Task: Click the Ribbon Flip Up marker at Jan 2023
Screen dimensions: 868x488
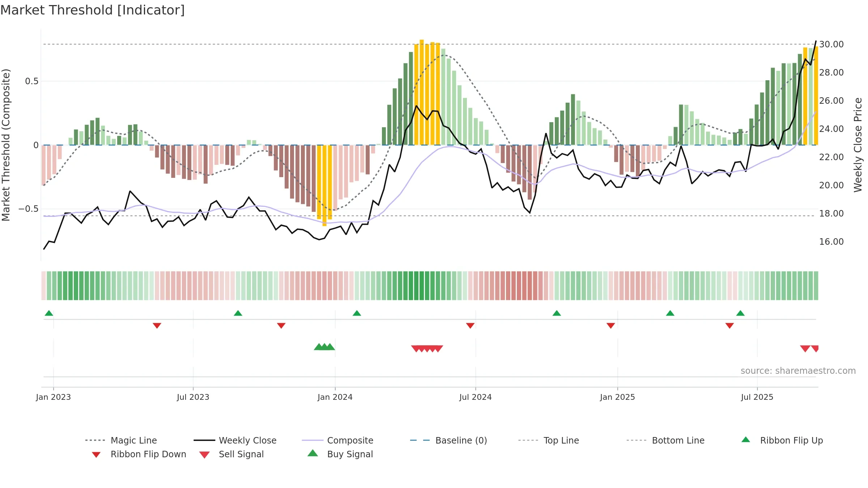Action: [49, 313]
